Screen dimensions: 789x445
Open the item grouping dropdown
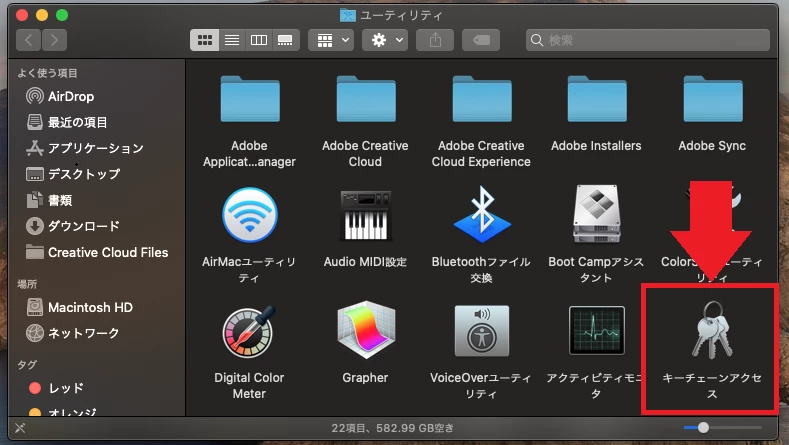pos(331,40)
